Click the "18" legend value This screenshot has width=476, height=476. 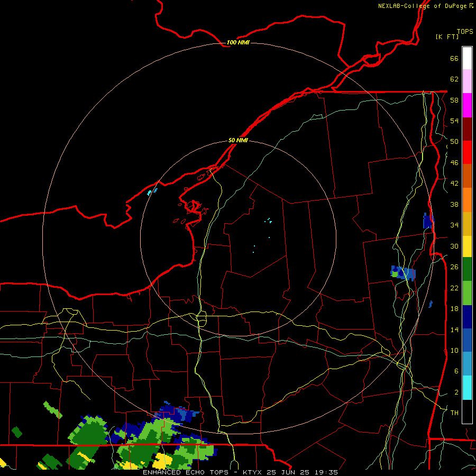454,309
